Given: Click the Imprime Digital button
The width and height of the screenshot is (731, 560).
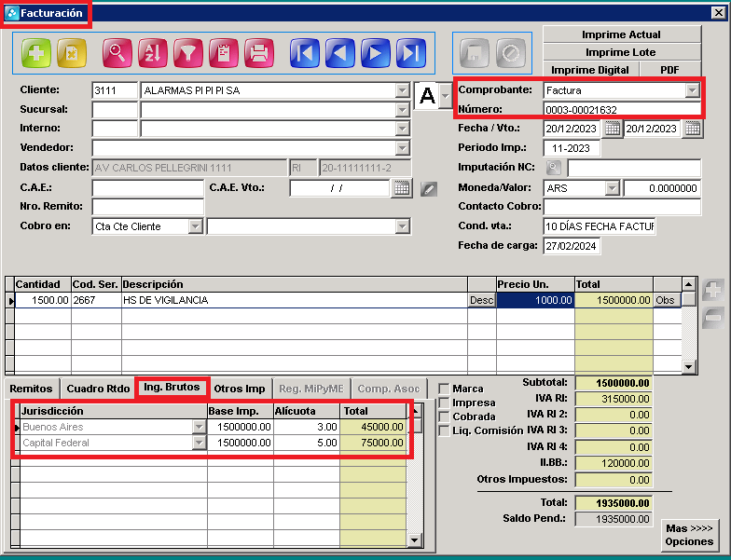Looking at the screenshot, I should (x=590, y=70).
